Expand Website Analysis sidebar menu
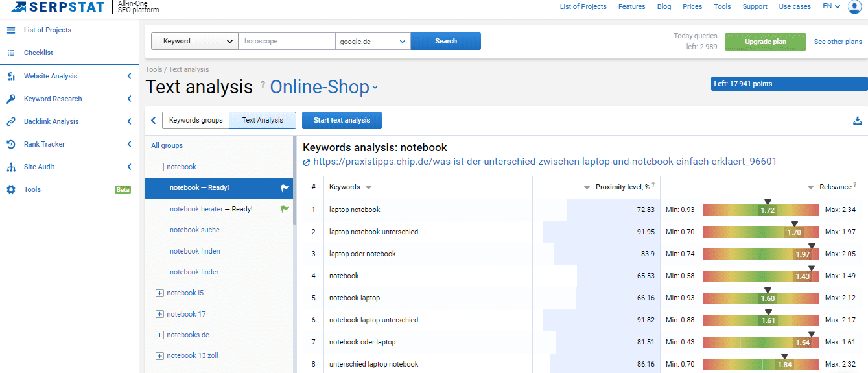 130,76
